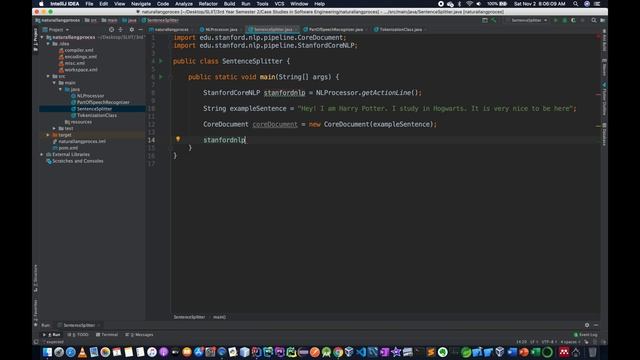
Task: Minimize the Run tool window with minus icon
Action: click(x=596, y=325)
